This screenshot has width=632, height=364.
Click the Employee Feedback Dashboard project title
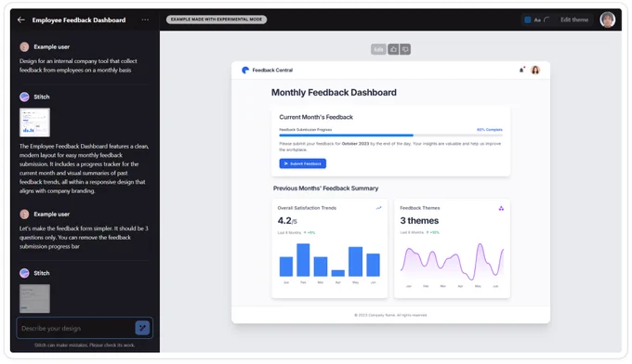point(79,19)
